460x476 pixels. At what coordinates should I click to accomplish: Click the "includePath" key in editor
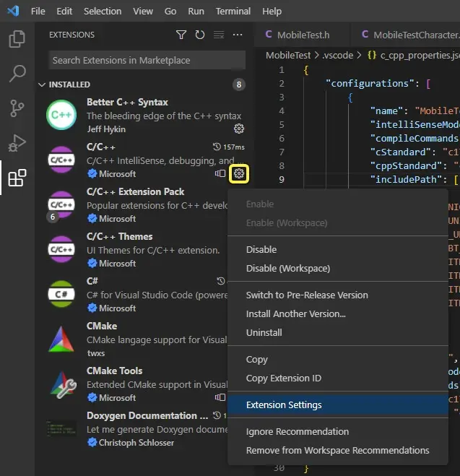tap(406, 179)
